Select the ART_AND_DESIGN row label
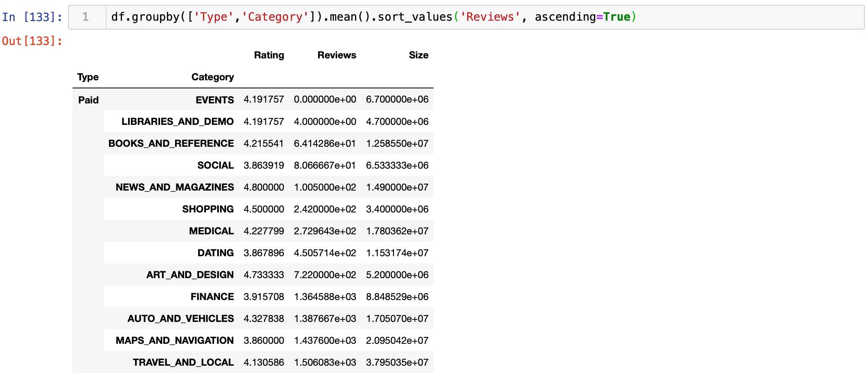This screenshot has width=868, height=373. point(190,275)
